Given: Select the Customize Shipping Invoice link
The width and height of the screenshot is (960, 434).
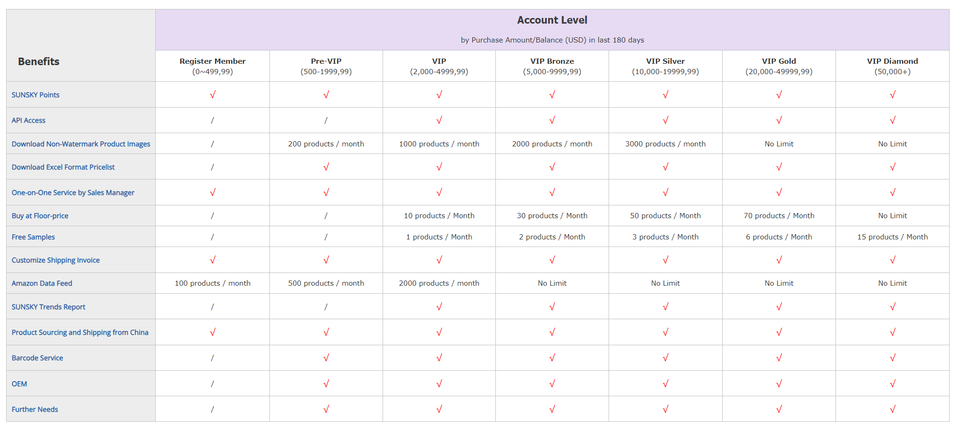Looking at the screenshot, I should click(55, 260).
